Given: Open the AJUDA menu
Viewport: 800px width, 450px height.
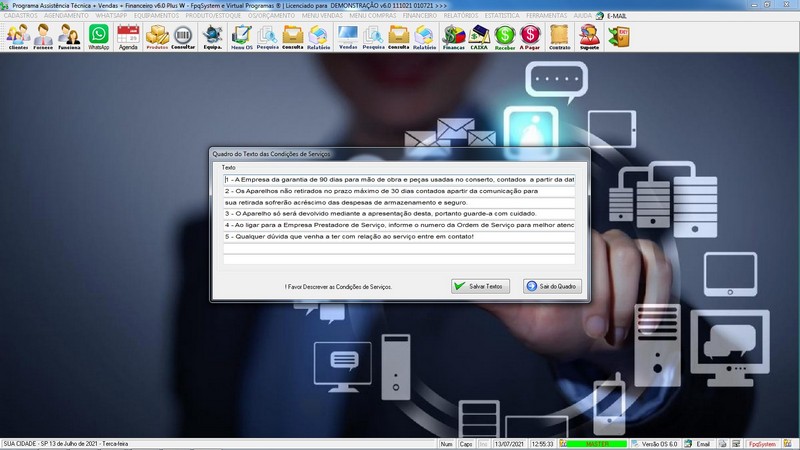Looking at the screenshot, I should (582, 16).
